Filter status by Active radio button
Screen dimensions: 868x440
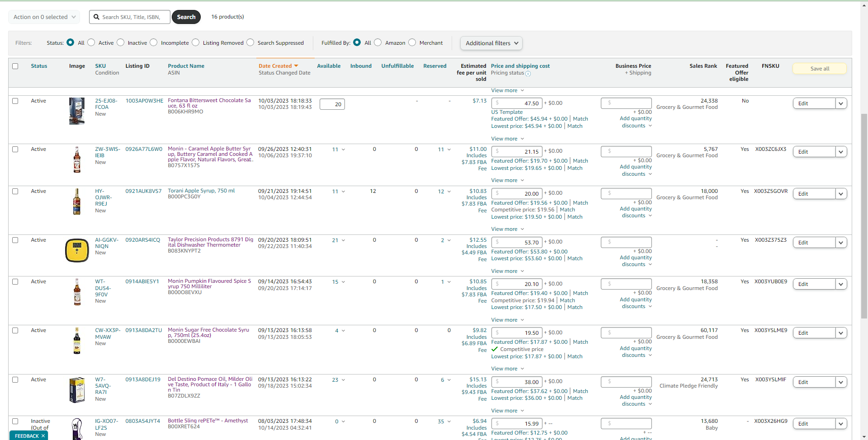(x=91, y=42)
